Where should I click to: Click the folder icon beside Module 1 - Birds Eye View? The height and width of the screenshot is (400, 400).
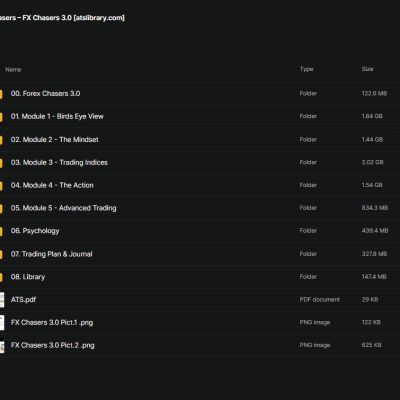(1, 117)
